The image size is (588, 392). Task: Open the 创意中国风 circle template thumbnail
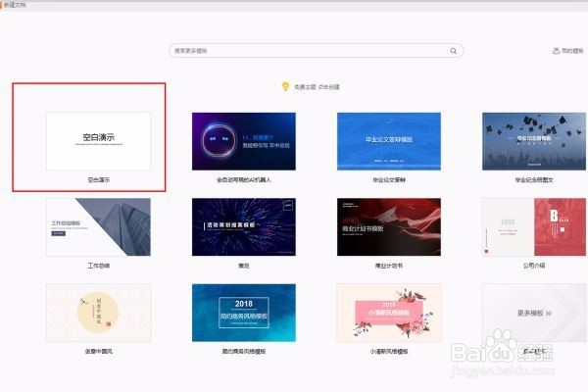[98, 313]
